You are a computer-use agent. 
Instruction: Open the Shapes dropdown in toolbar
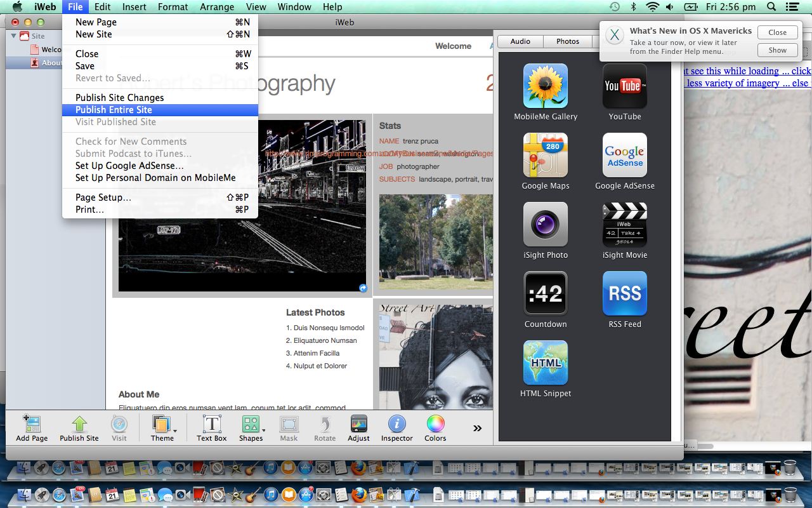[x=252, y=428]
